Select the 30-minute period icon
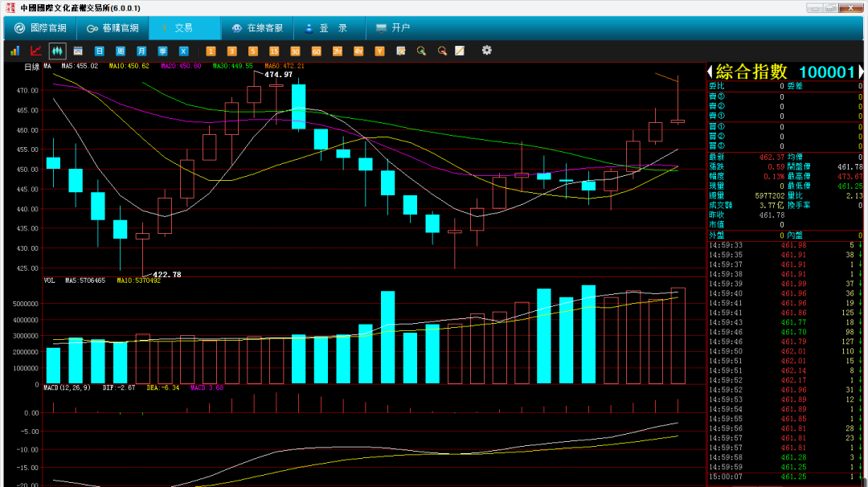Viewport: 868px width, 487px height. (x=295, y=51)
